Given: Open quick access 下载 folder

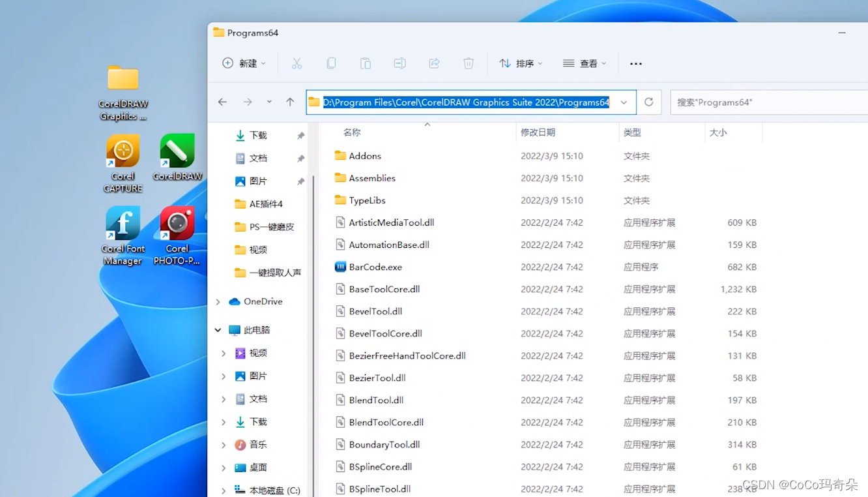Looking at the screenshot, I should tap(259, 135).
